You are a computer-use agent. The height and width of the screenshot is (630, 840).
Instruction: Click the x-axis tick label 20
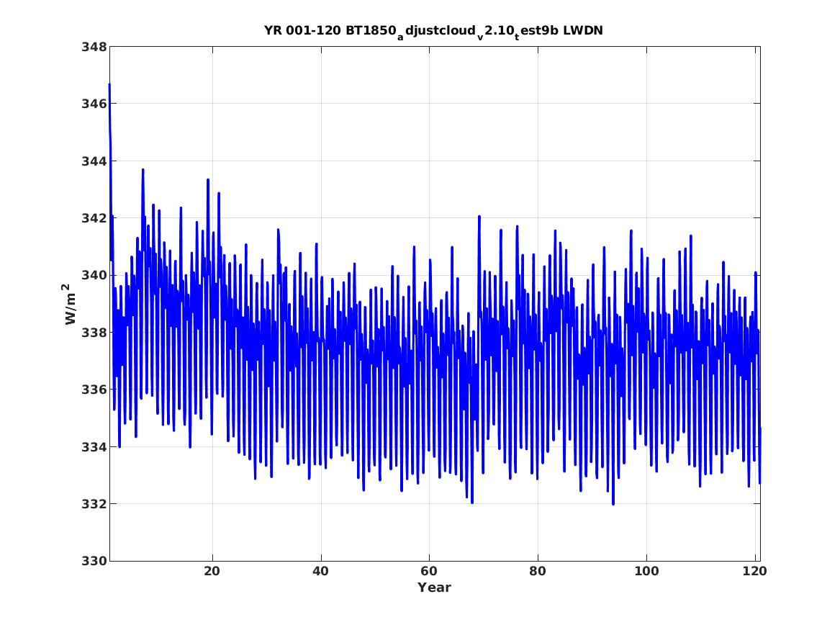[212, 572]
